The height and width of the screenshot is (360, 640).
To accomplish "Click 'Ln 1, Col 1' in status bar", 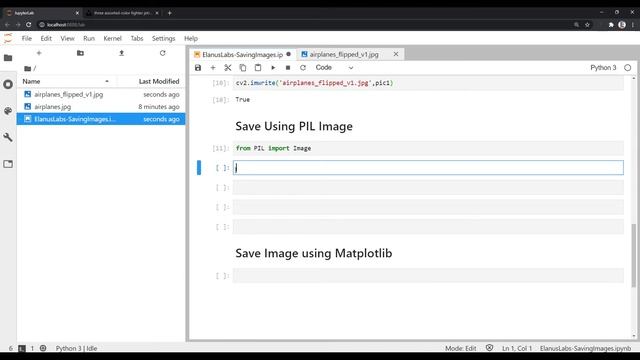I will [517, 348].
